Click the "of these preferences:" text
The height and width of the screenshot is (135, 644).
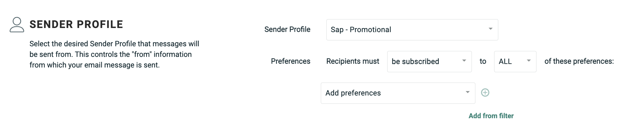click(x=579, y=61)
